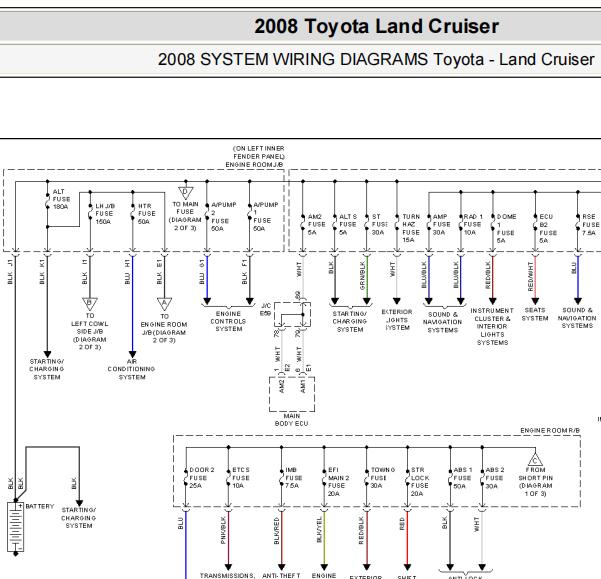
Task: Click the AM2 terminal in the ECU box
Action: point(282,386)
